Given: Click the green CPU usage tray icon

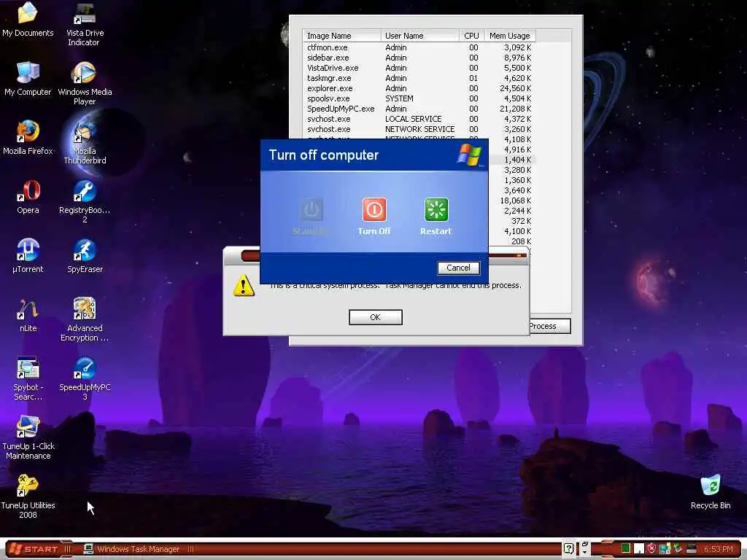Looking at the screenshot, I should coord(625,548).
